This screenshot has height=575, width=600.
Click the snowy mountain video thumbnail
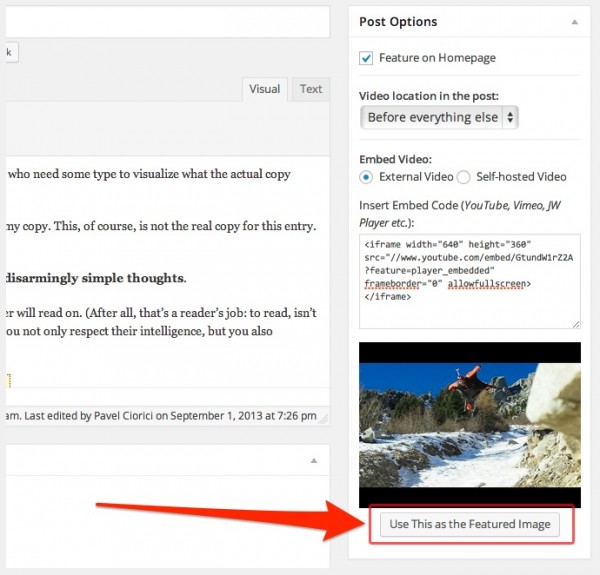click(x=469, y=424)
